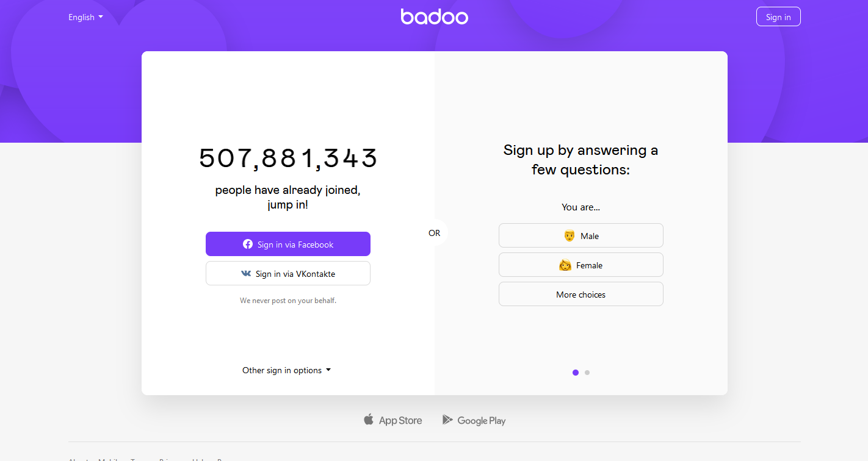Image resolution: width=868 pixels, height=461 pixels.
Task: Click the female emoji icon
Action: click(565, 265)
